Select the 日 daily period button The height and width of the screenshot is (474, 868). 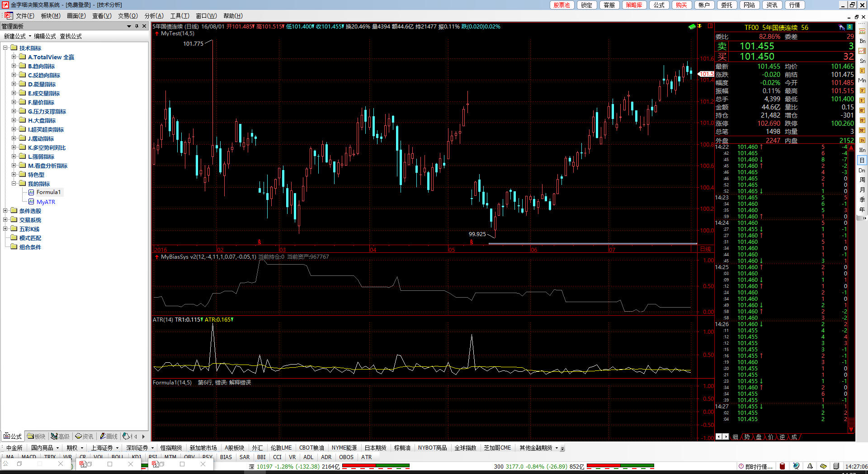[862, 160]
